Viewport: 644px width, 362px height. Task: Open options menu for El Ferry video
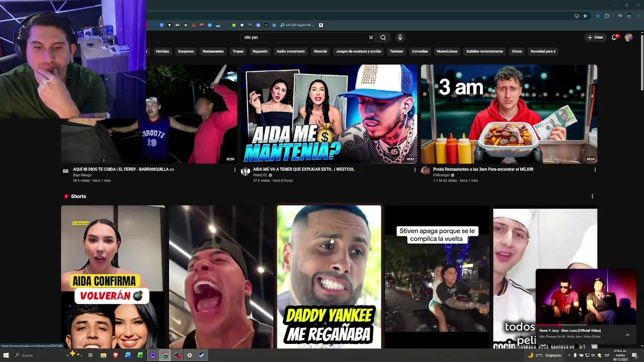[x=234, y=170]
